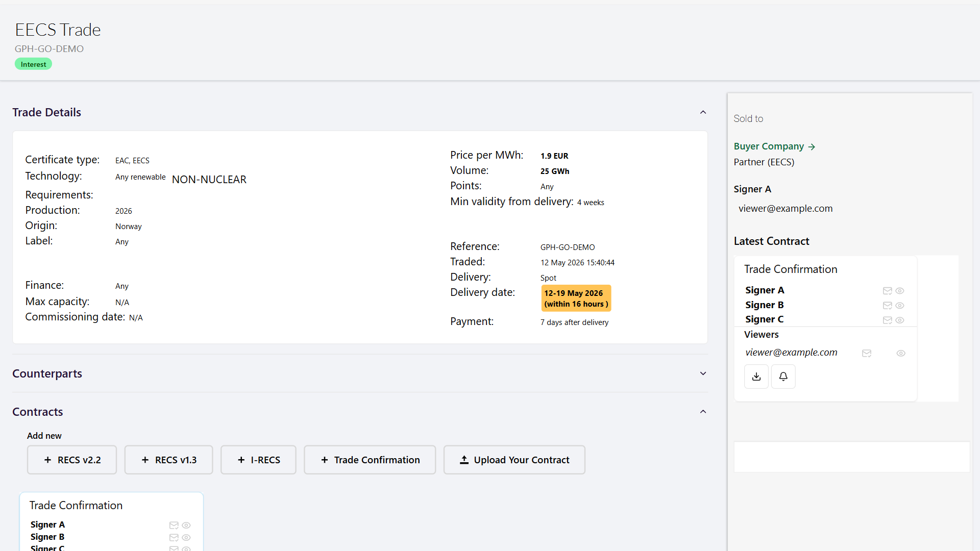Click the origin value Norway

tap(129, 227)
